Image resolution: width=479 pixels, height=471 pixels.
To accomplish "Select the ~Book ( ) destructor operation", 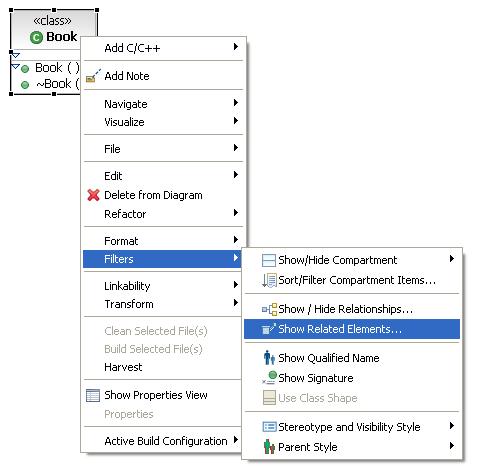I will (50, 84).
